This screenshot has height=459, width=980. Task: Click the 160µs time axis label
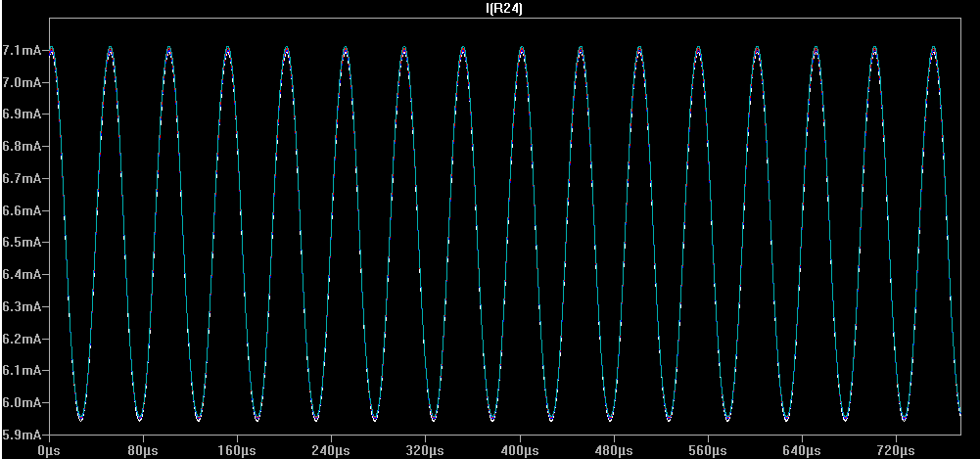(x=237, y=449)
